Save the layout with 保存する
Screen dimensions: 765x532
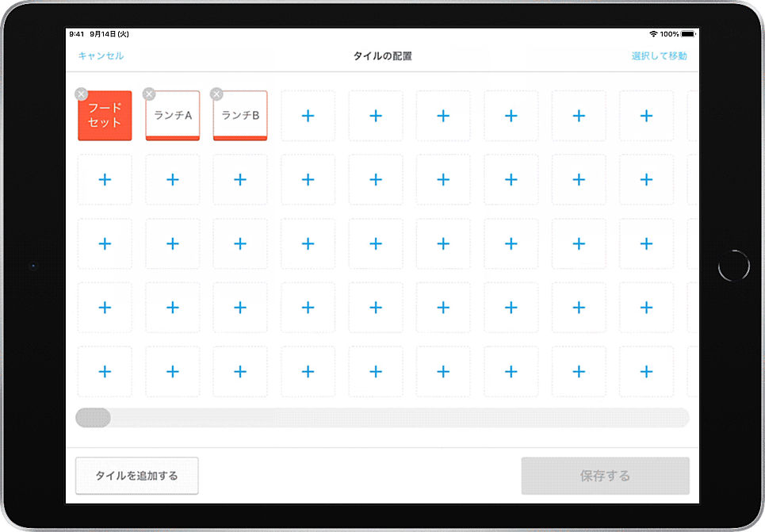(605, 476)
